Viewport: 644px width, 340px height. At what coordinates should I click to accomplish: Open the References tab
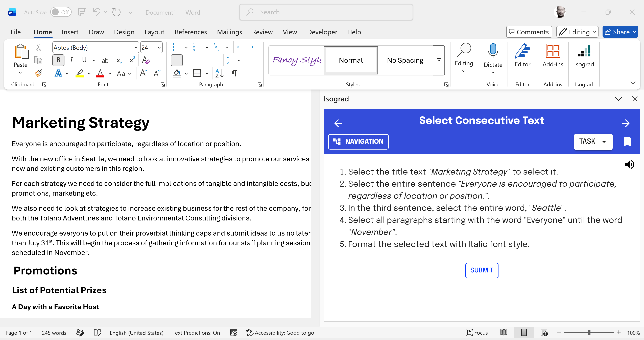coord(190,32)
